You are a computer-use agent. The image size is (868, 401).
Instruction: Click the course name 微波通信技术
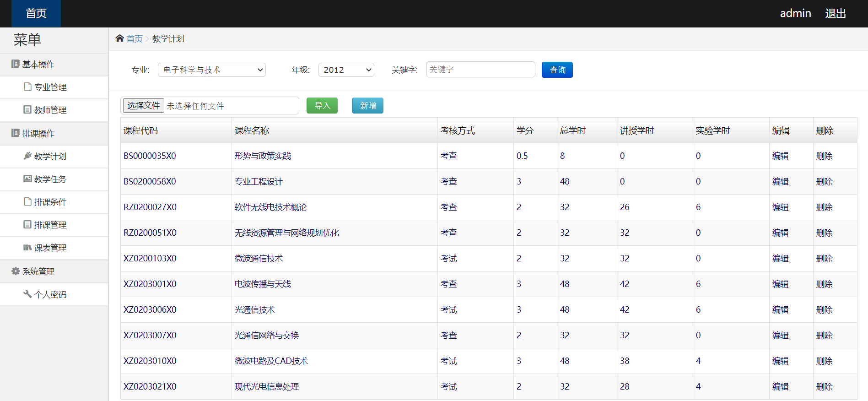coord(259,259)
